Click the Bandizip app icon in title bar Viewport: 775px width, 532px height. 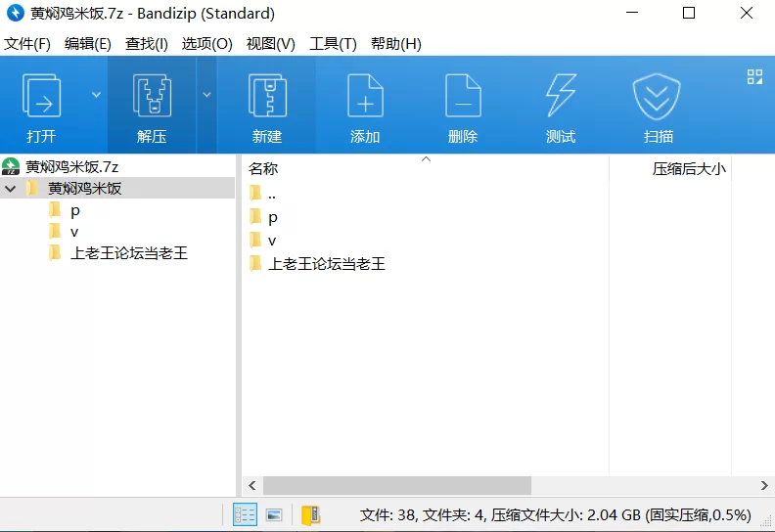tap(16, 13)
